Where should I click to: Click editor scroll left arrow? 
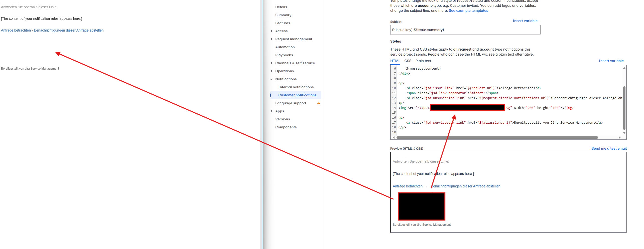(394, 137)
